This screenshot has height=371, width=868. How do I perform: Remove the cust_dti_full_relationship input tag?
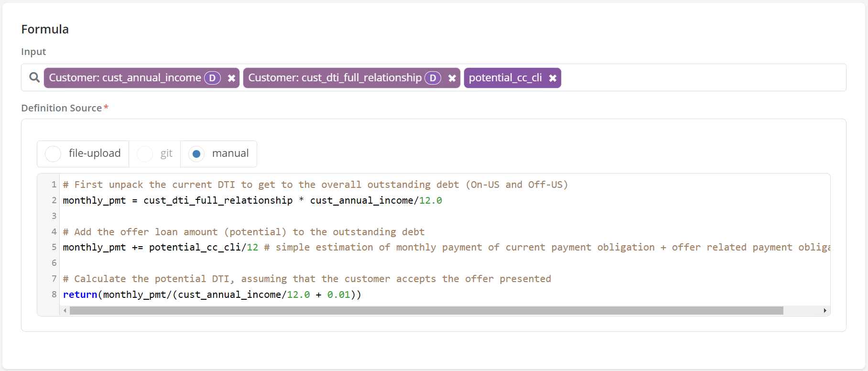point(452,78)
